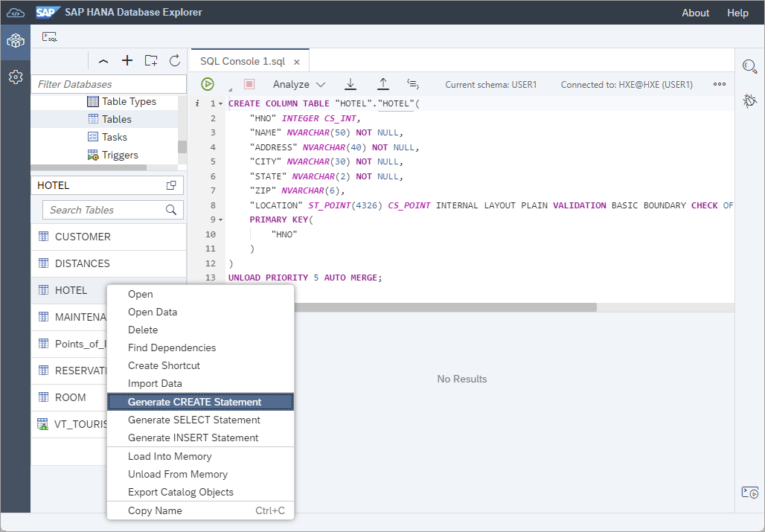Viewport: 765px width, 532px height.
Task: Open the run options dropdown arrow
Action: pyautogui.click(x=230, y=89)
